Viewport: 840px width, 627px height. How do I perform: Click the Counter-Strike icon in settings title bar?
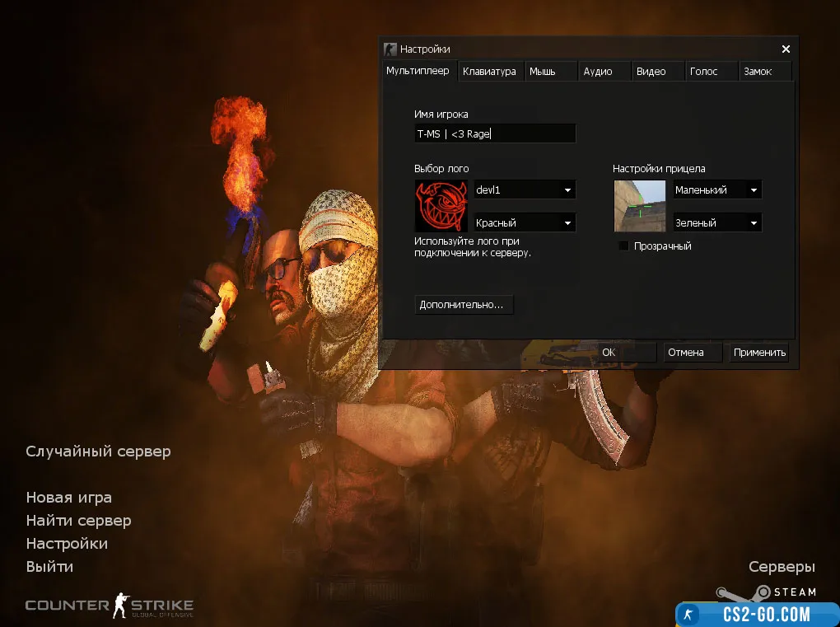(390, 49)
